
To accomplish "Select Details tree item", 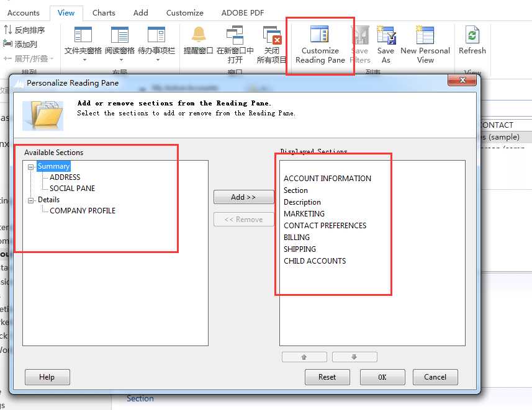I will 48,200.
